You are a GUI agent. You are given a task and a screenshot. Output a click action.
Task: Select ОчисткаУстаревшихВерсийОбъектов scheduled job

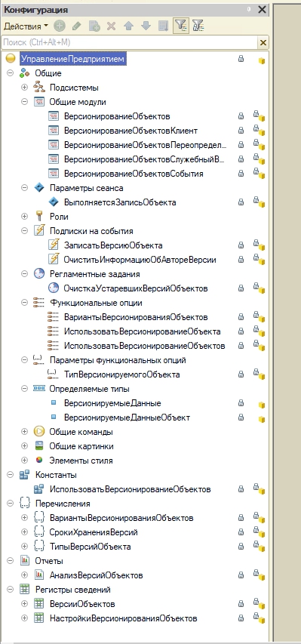tap(136, 288)
